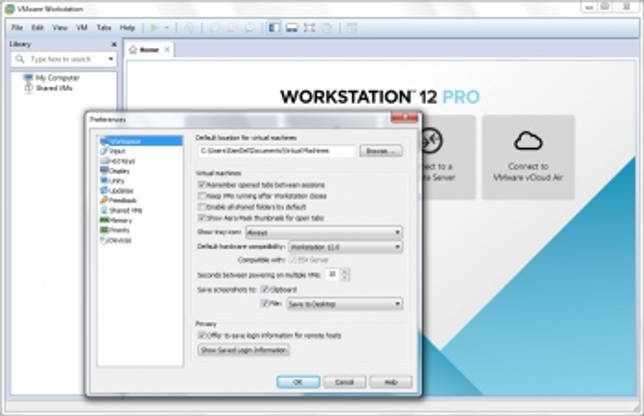The image size is (644, 416).
Task: Click OK in the Preferences dialog
Action: click(298, 382)
